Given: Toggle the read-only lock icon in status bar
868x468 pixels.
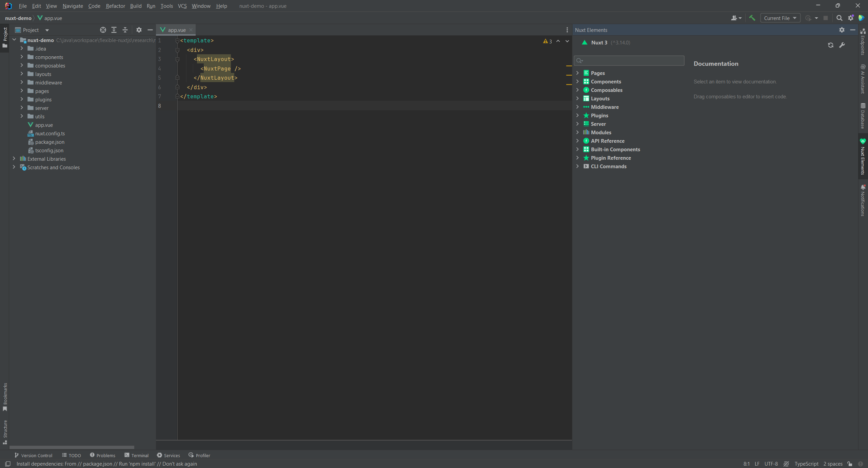Looking at the screenshot, I should (x=850, y=464).
